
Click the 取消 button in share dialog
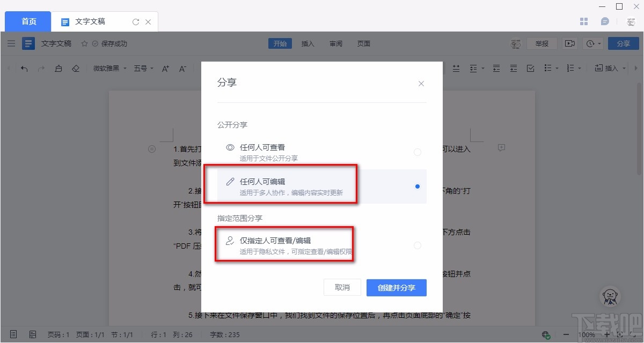[342, 287]
